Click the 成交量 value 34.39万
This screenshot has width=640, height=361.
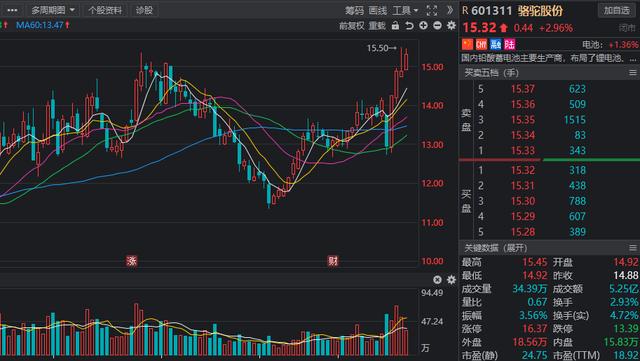pyautogui.click(x=530, y=289)
